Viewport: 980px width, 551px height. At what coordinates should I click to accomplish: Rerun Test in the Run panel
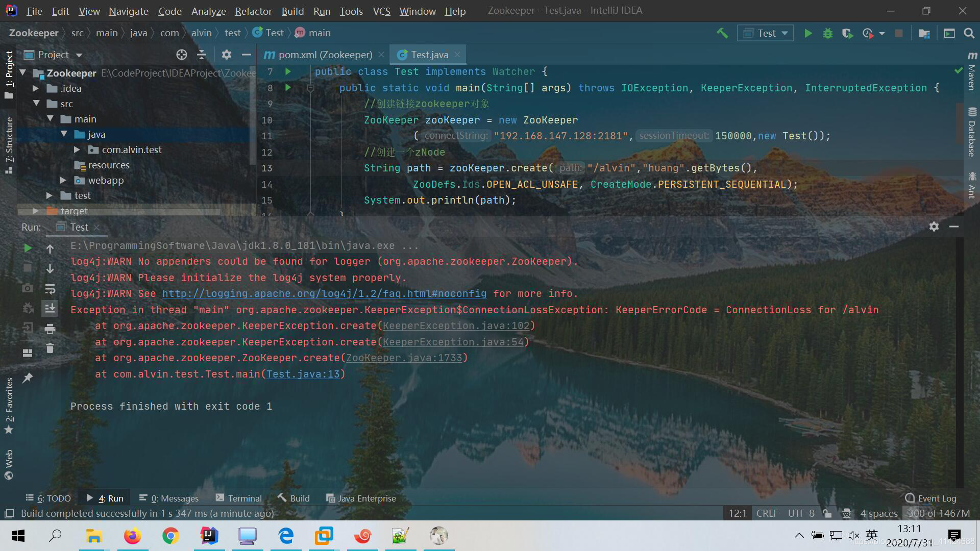pyautogui.click(x=28, y=248)
